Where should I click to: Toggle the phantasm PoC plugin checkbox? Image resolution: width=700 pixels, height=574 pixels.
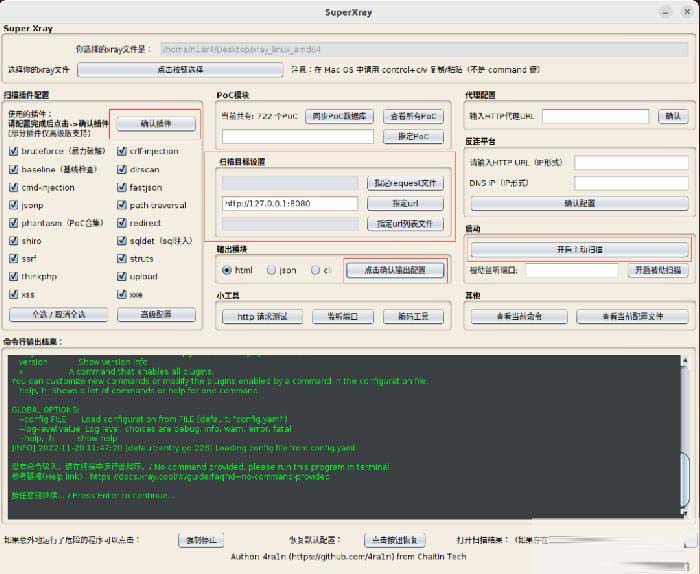13,223
